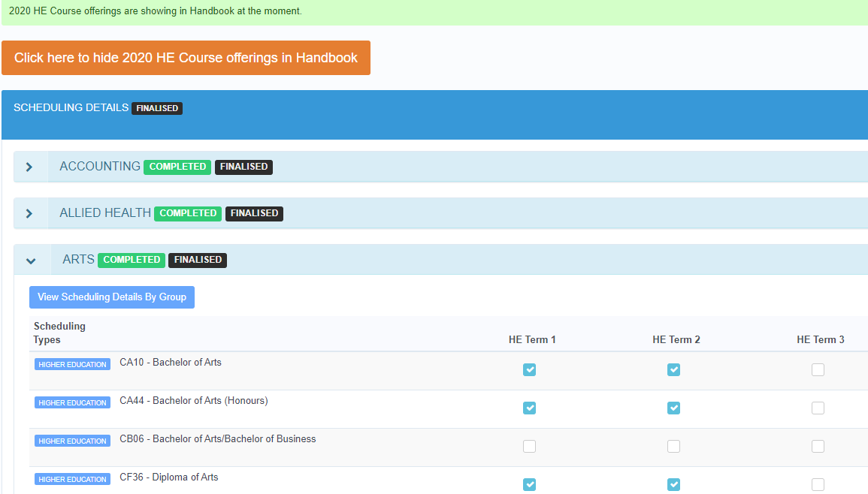Check HE Term 1 for CB06 Arts/Business
Viewport: 868px width, 494px height.
tap(530, 446)
